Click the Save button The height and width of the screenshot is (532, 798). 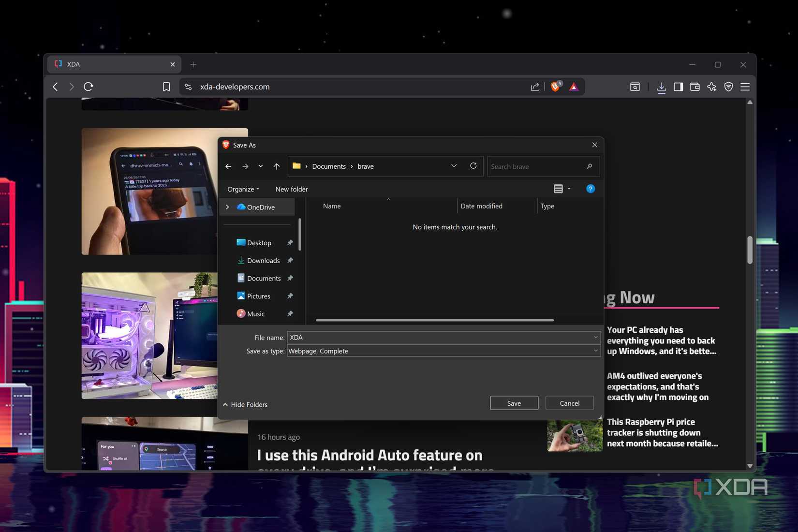[514, 403]
